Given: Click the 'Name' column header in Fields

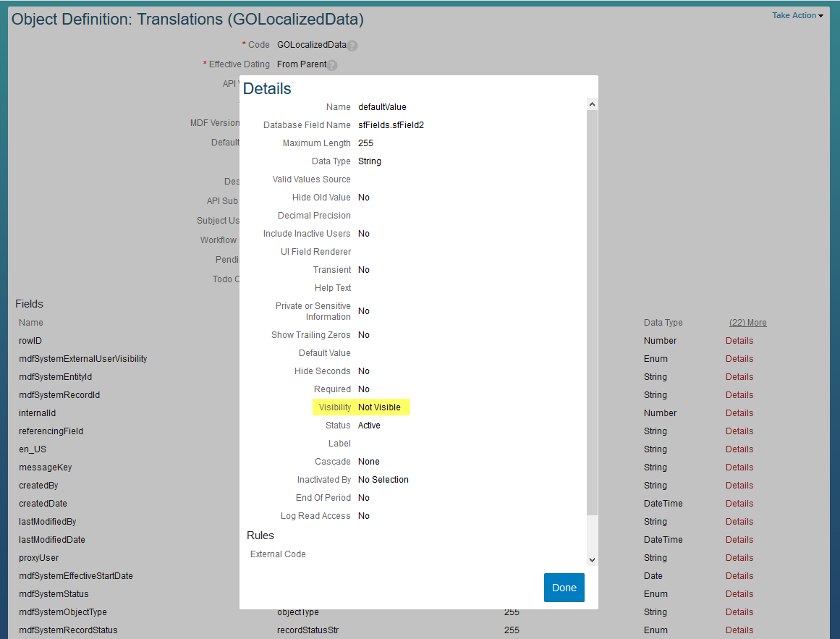Looking at the screenshot, I should tap(31, 323).
